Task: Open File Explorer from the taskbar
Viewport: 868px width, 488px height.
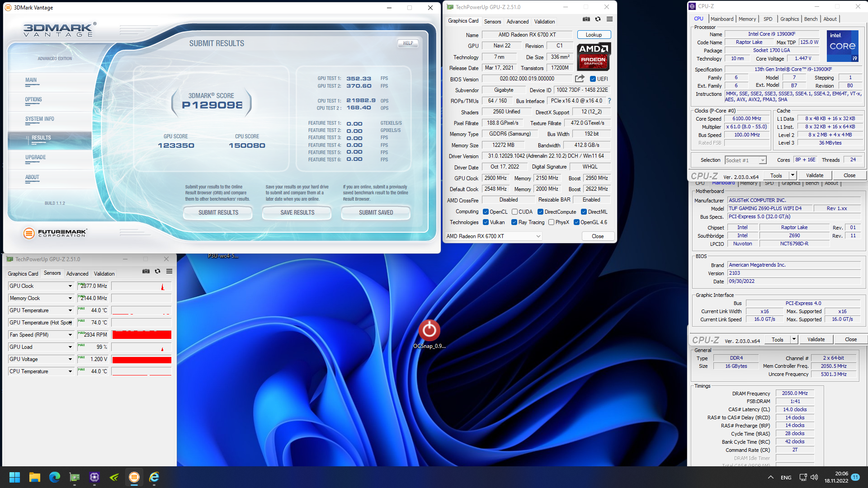Action: 35,477
